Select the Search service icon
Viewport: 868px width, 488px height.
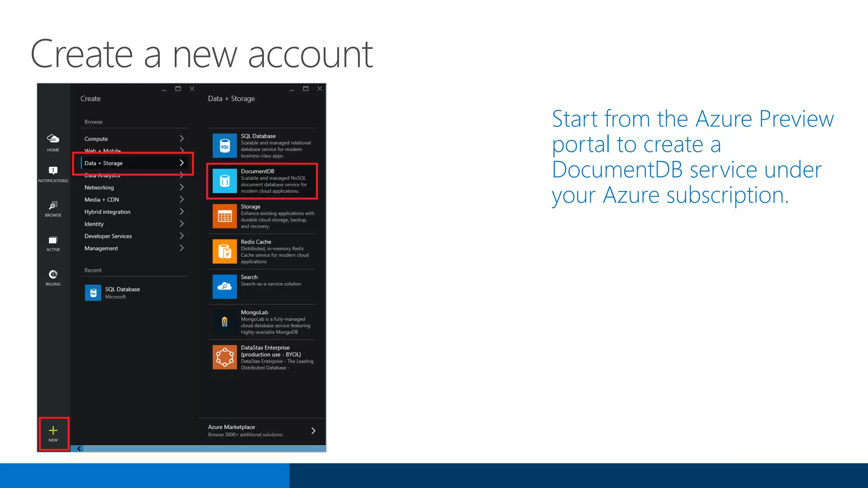[225, 286]
